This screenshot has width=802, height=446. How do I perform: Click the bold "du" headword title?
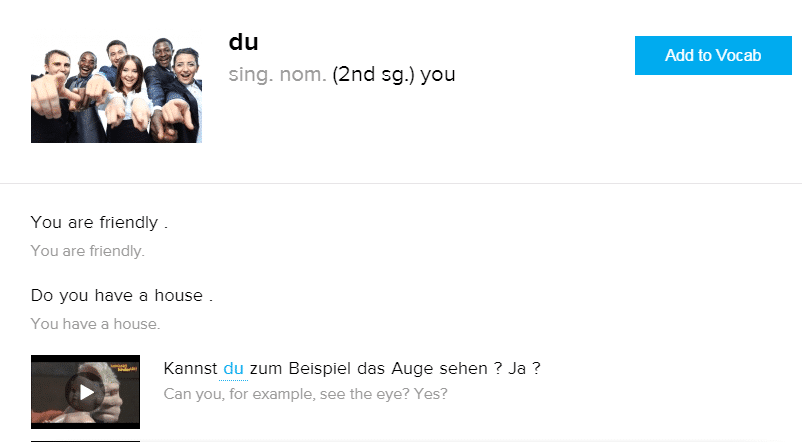click(x=244, y=42)
